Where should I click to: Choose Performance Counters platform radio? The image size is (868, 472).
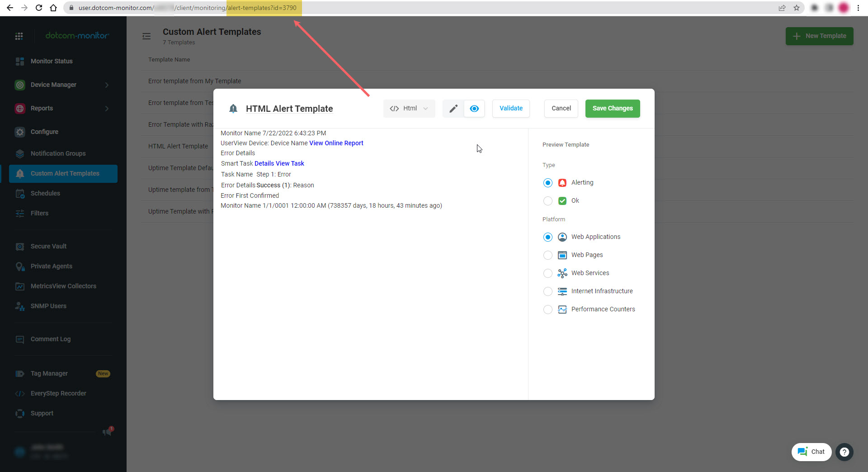click(548, 310)
